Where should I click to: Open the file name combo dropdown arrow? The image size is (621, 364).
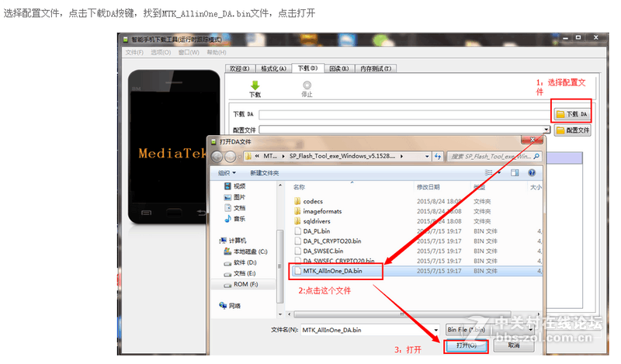point(436,330)
